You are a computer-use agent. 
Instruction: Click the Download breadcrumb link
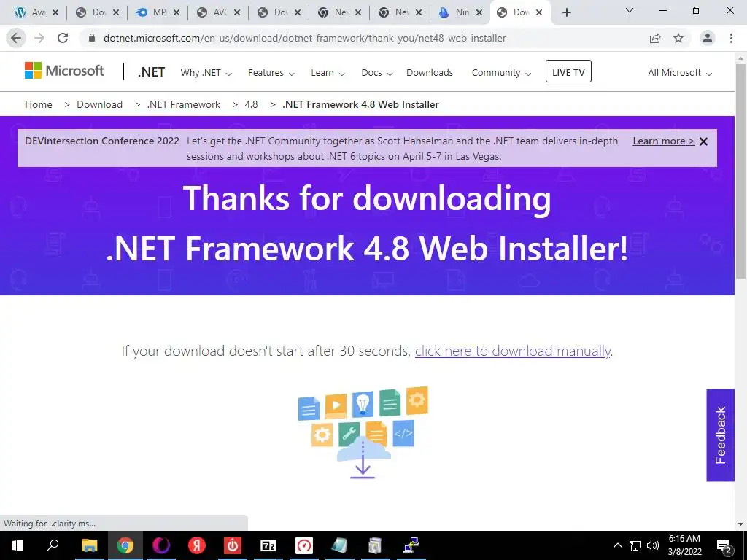coord(99,105)
